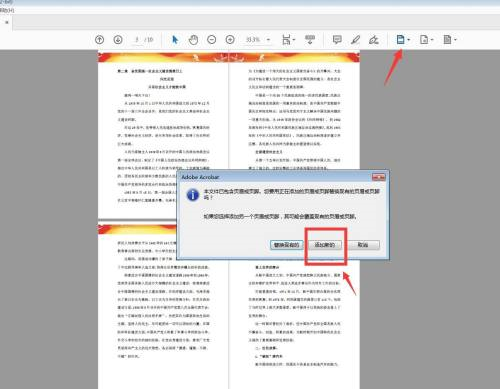Click the 33.3% zoom value field

tap(253, 40)
